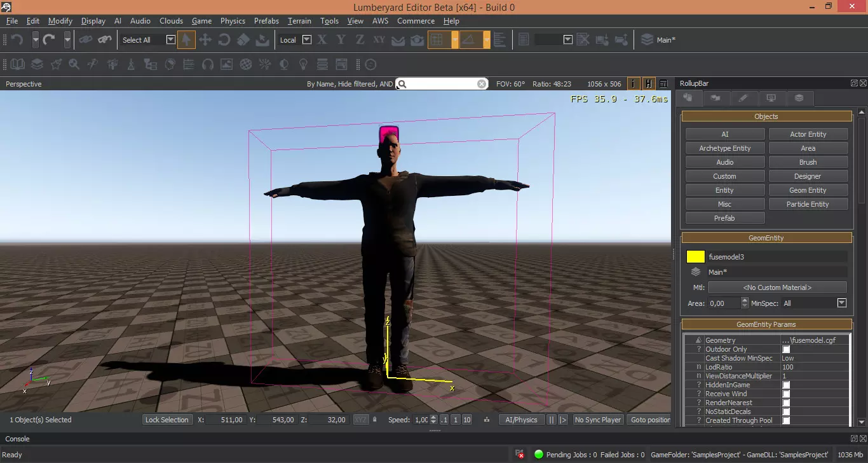Click the Geom Entity button
The image size is (868, 463).
point(808,190)
